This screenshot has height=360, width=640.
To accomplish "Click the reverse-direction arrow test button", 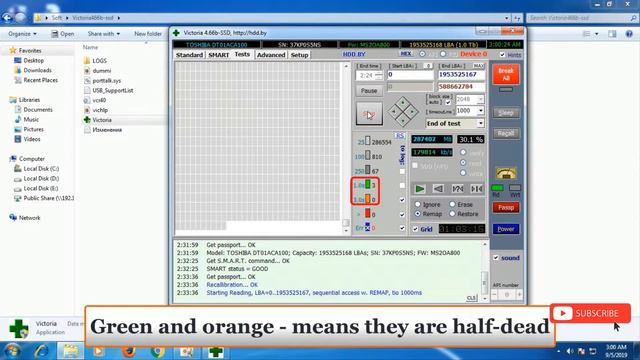I will [x=438, y=189].
